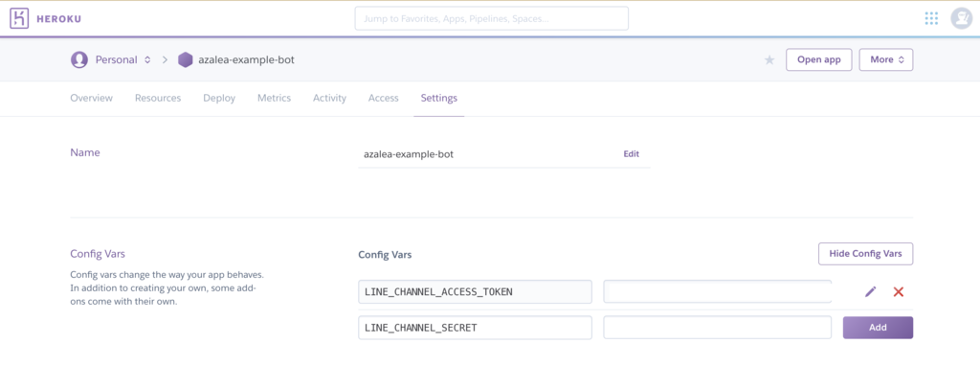Click the Heroku logo icon
The image size is (980, 367).
(x=19, y=19)
